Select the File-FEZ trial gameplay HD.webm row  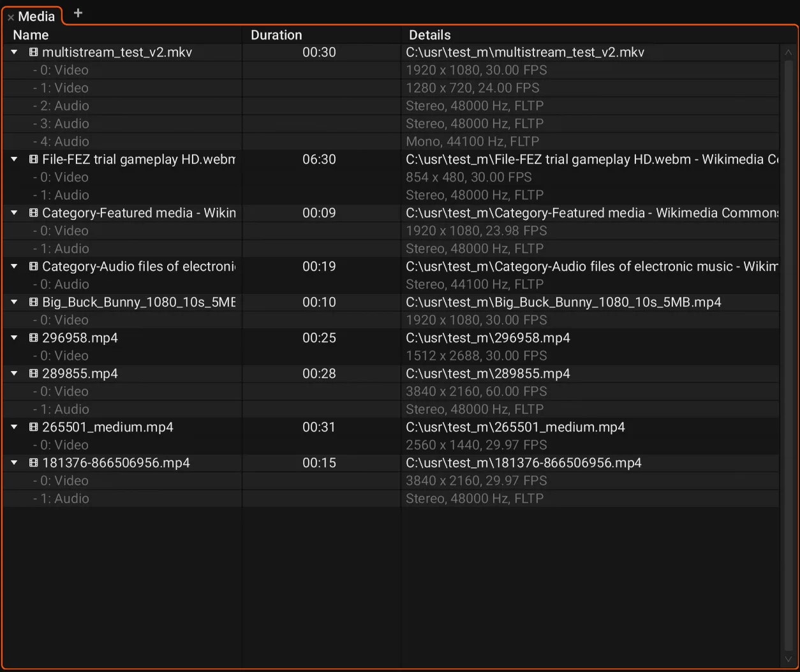coord(390,159)
